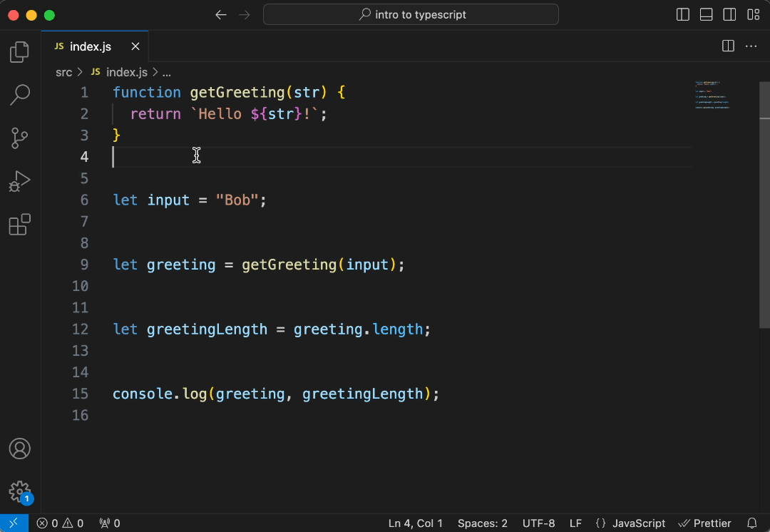Open the Source Control view
The height and width of the screenshot is (532, 770).
19,138
